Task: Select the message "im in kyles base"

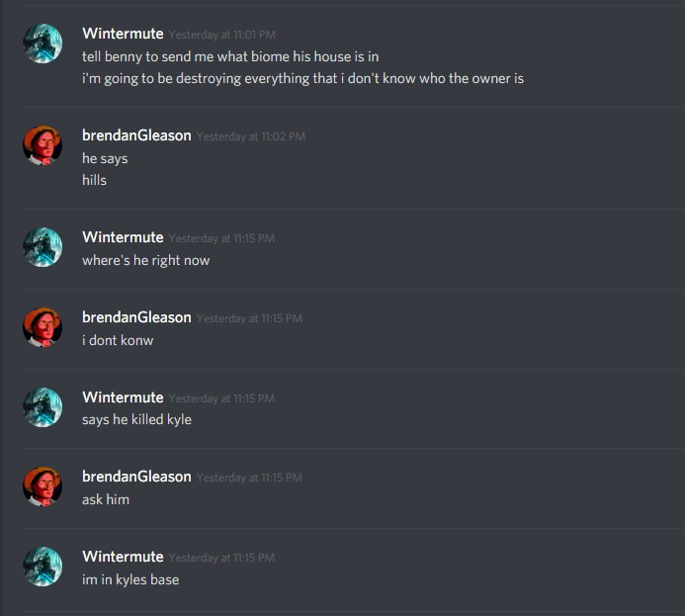Action: click(x=130, y=579)
